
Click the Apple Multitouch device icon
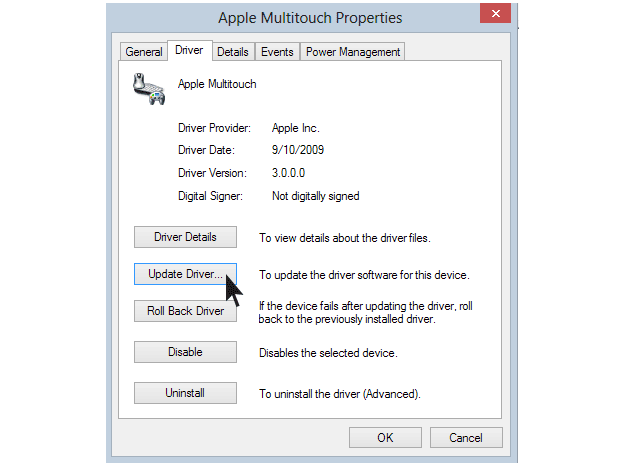pos(149,89)
